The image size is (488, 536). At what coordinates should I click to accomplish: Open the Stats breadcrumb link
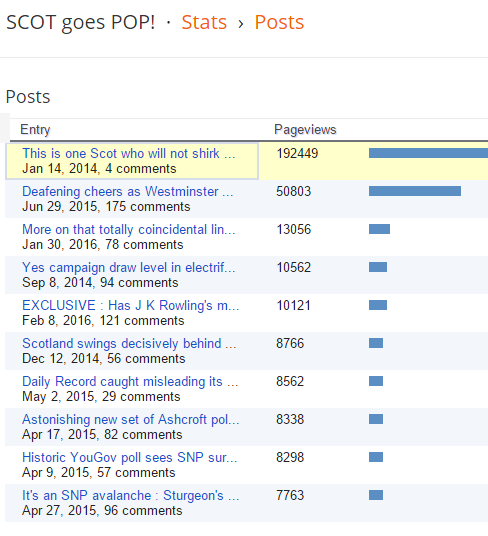204,23
